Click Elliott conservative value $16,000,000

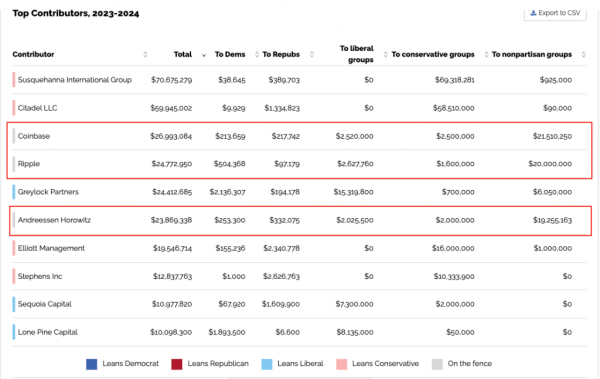click(453, 248)
